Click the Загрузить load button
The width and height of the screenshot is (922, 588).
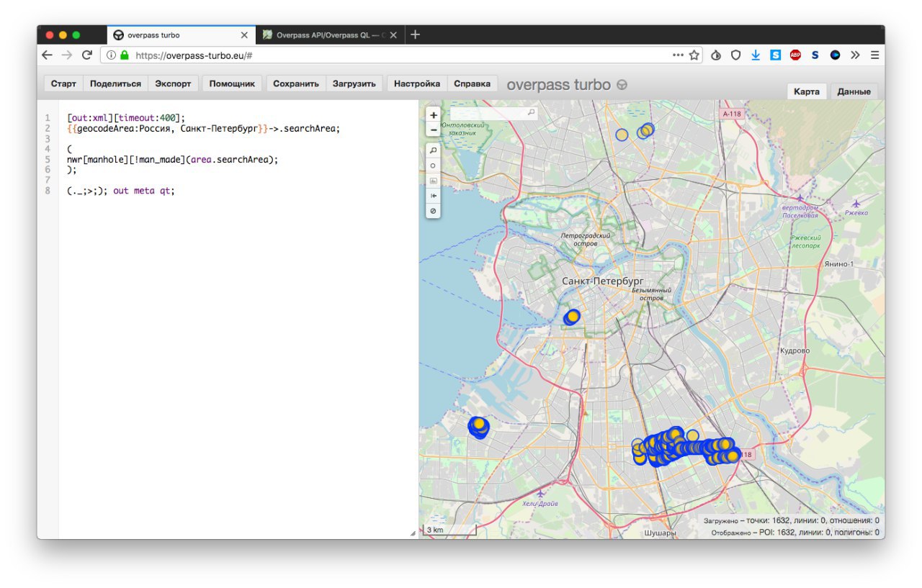coord(354,83)
